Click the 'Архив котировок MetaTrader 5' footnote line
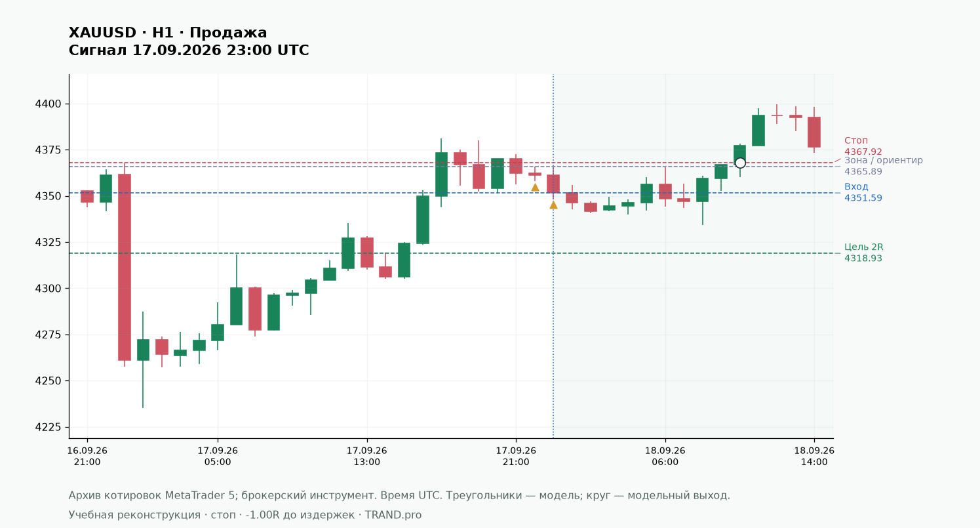The width and height of the screenshot is (980, 528). [399, 495]
